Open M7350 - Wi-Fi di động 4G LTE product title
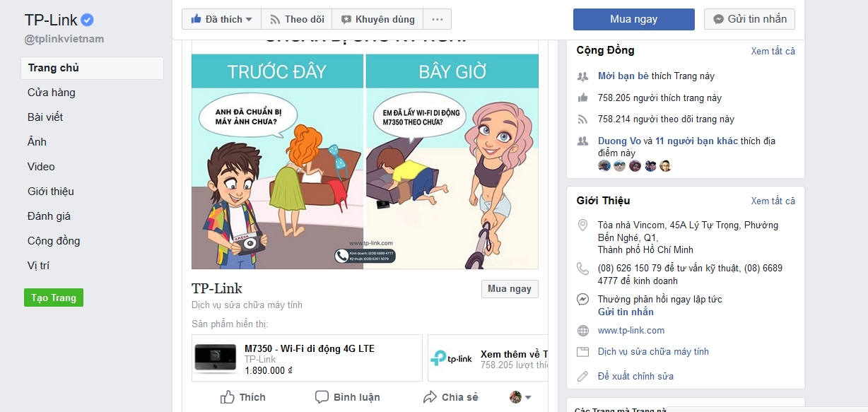 [310, 348]
